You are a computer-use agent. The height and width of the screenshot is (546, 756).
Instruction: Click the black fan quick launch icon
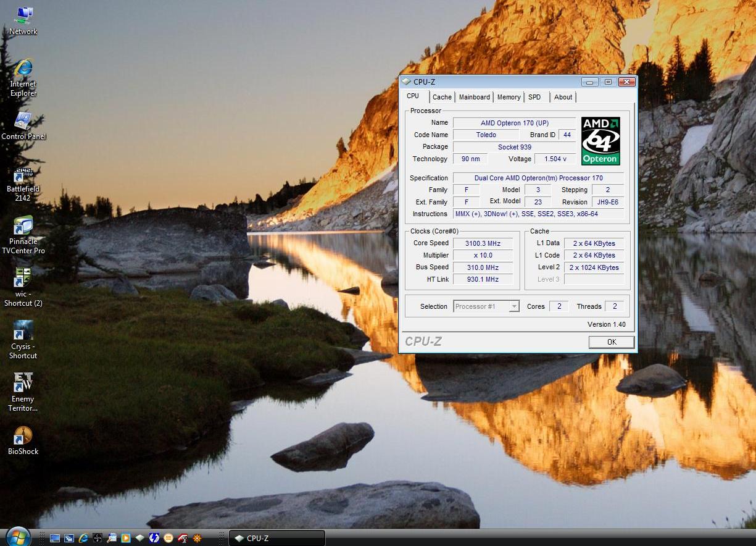[x=98, y=538]
